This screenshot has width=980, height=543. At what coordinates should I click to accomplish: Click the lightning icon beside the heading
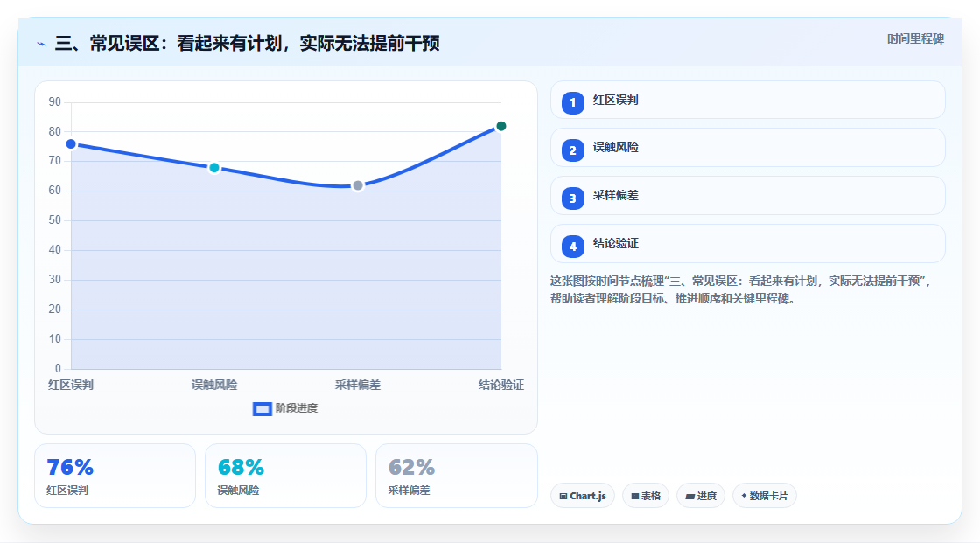[42, 44]
